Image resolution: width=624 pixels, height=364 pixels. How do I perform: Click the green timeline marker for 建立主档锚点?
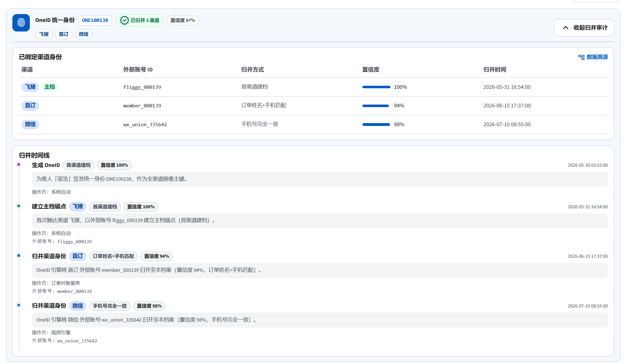19,206
